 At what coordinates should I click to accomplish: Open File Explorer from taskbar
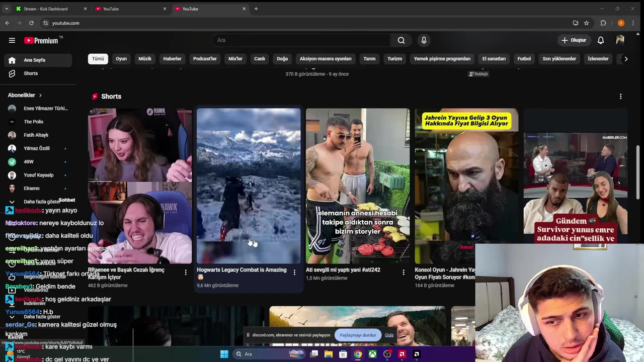coord(329,354)
